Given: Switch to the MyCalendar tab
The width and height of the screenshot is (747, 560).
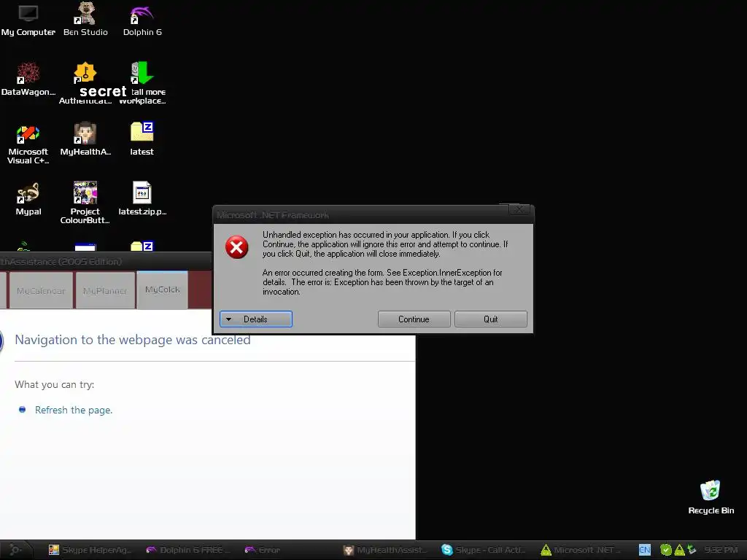Looking at the screenshot, I should (41, 290).
